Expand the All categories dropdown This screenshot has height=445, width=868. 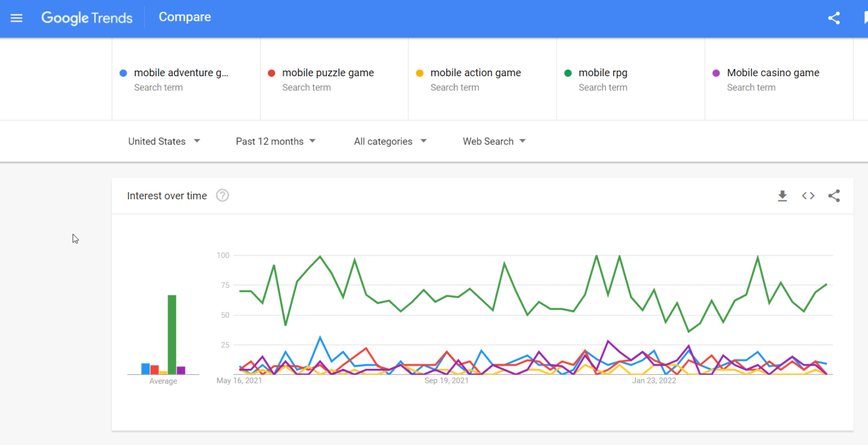389,141
